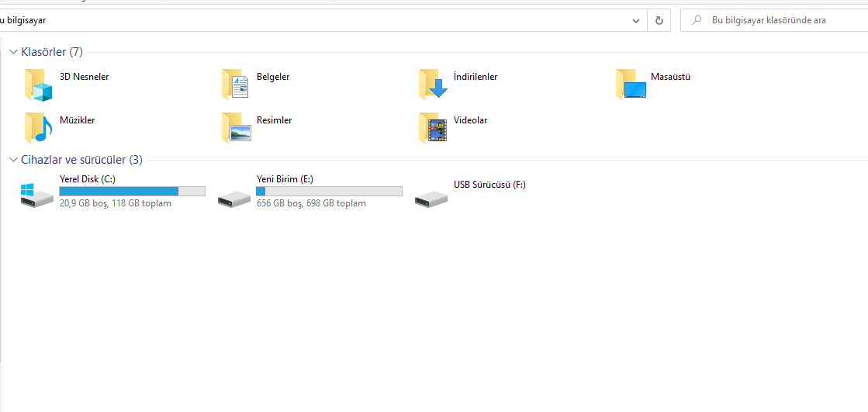Click the Yeni Birim (E:) usage bar

tap(329, 191)
